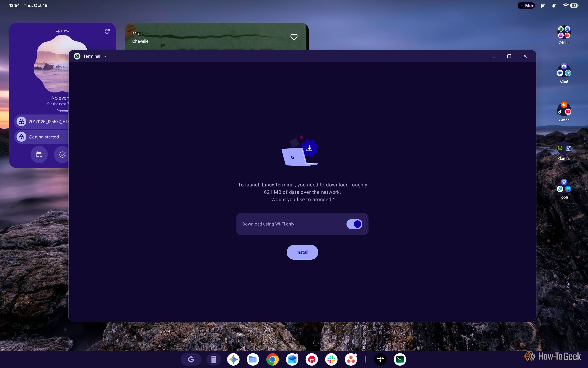Open Outlook mail app in taskbar
588x368 pixels.
click(x=292, y=359)
